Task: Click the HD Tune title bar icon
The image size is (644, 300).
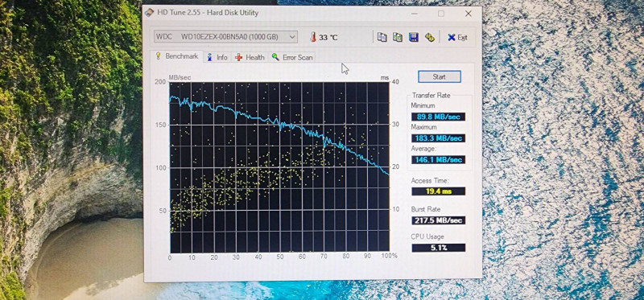Action: [x=150, y=13]
